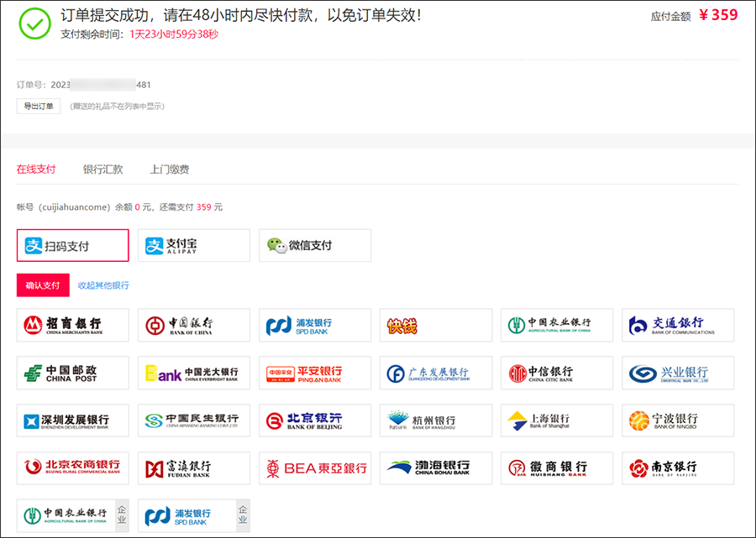Viewport: 756px width, 538px height.
Task: Select personal 中国农业银行 logo in first bank row
Action: pyautogui.click(x=557, y=325)
